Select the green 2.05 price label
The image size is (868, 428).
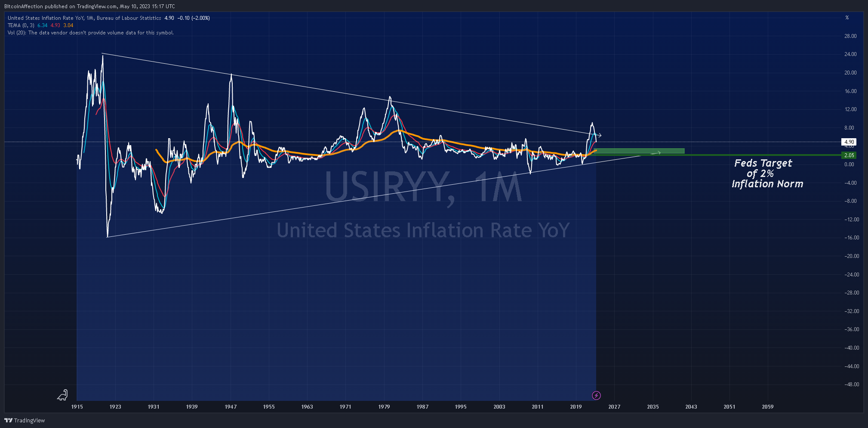coord(849,155)
